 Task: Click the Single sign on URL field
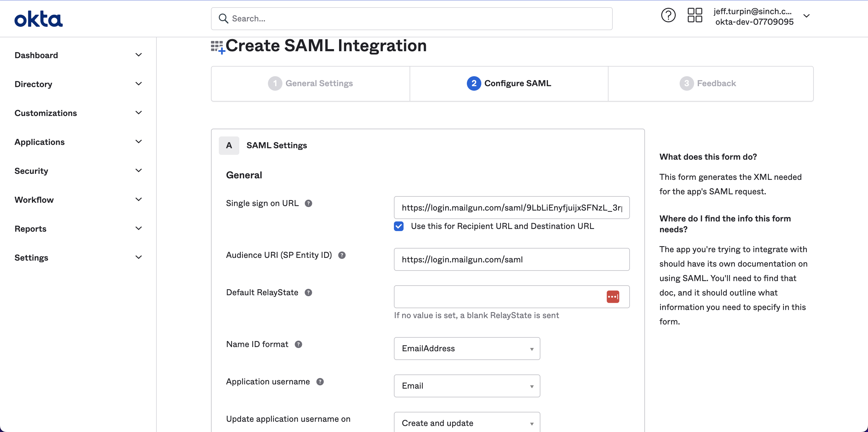click(511, 208)
